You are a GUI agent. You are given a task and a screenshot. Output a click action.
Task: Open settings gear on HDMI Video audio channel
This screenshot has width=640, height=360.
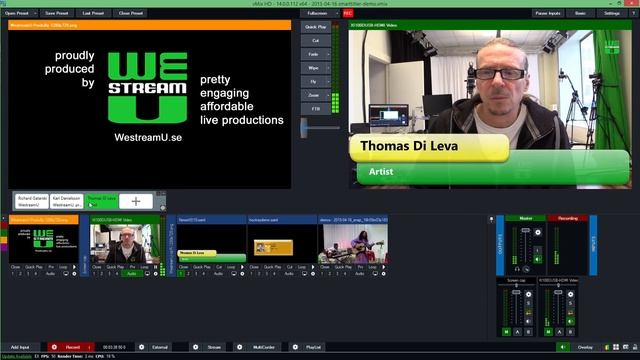point(571,294)
